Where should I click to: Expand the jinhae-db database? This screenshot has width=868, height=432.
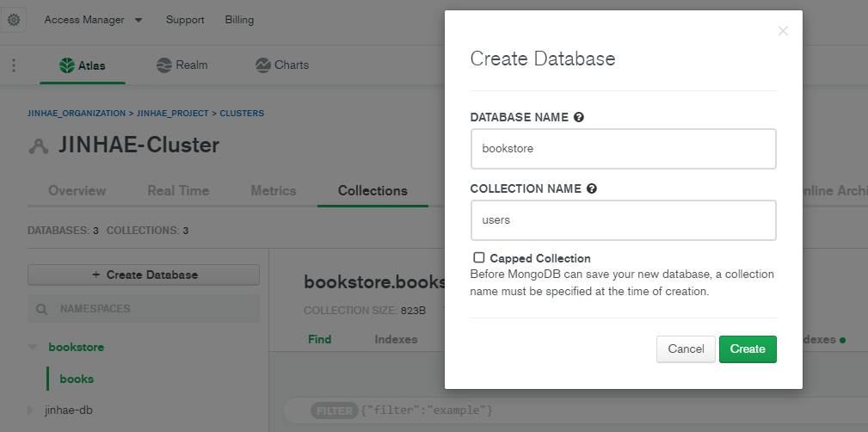(x=31, y=410)
